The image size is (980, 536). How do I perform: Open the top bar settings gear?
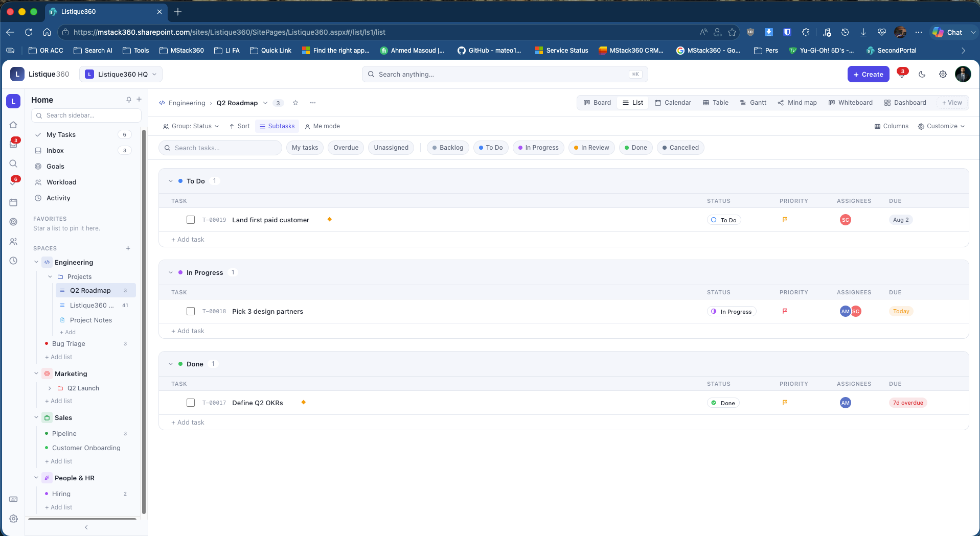[943, 74]
